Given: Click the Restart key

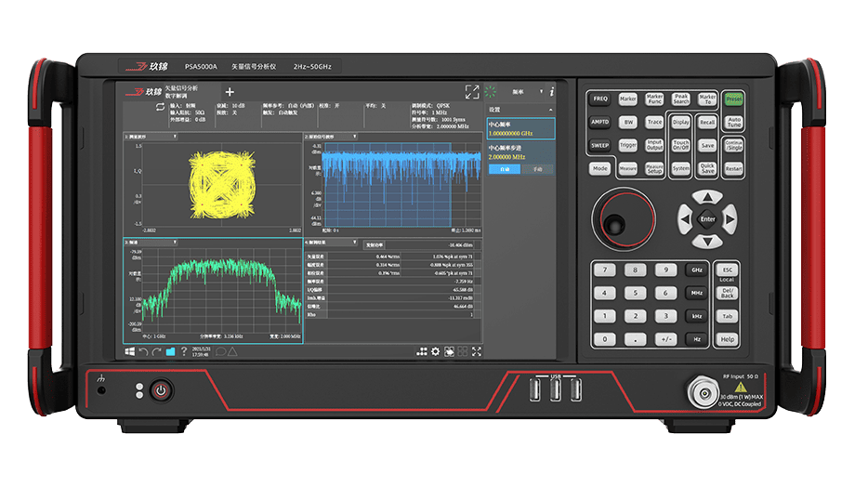Looking at the screenshot, I should pos(733,168).
